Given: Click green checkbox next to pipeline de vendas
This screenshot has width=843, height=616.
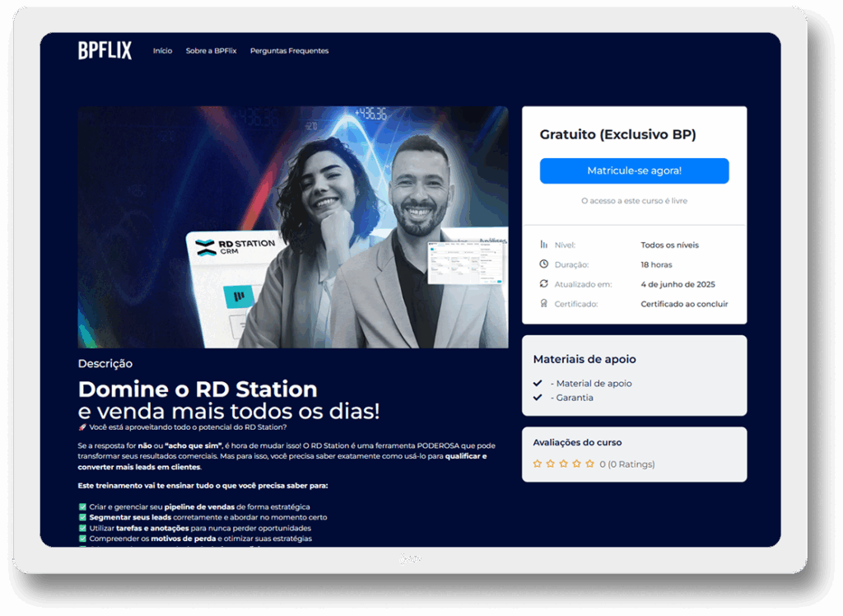Looking at the screenshot, I should [x=82, y=507].
